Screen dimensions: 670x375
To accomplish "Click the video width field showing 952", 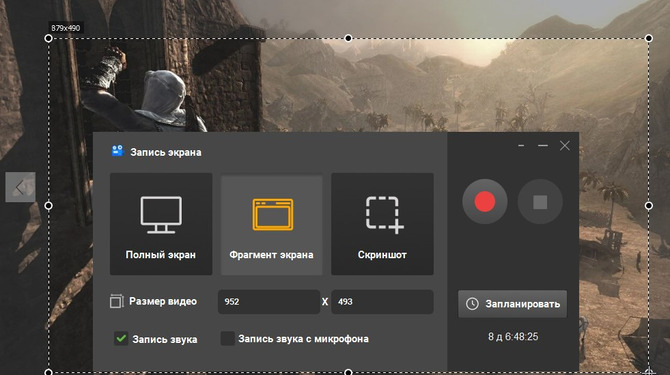I will [269, 302].
